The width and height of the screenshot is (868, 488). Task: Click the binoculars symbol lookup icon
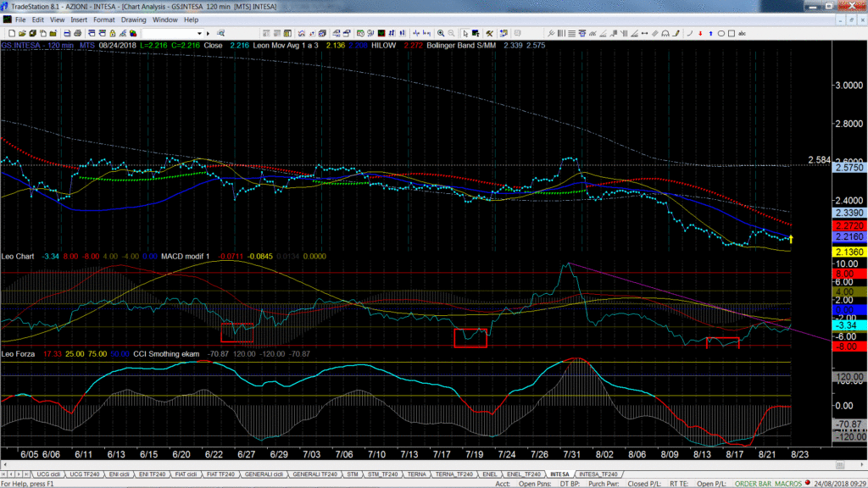point(221,33)
